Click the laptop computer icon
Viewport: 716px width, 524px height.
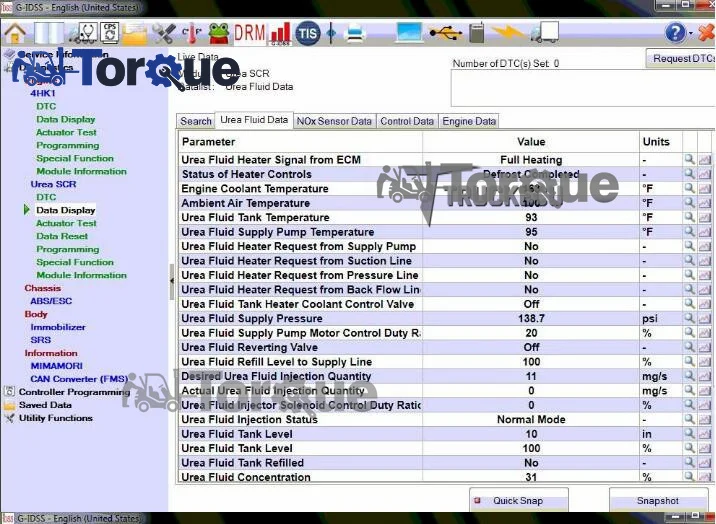[x=409, y=33]
